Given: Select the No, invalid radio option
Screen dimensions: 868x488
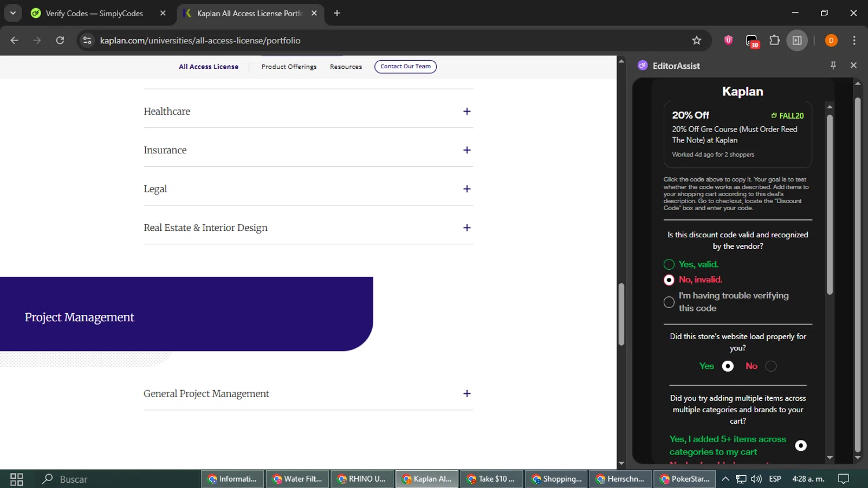Looking at the screenshot, I should 669,280.
